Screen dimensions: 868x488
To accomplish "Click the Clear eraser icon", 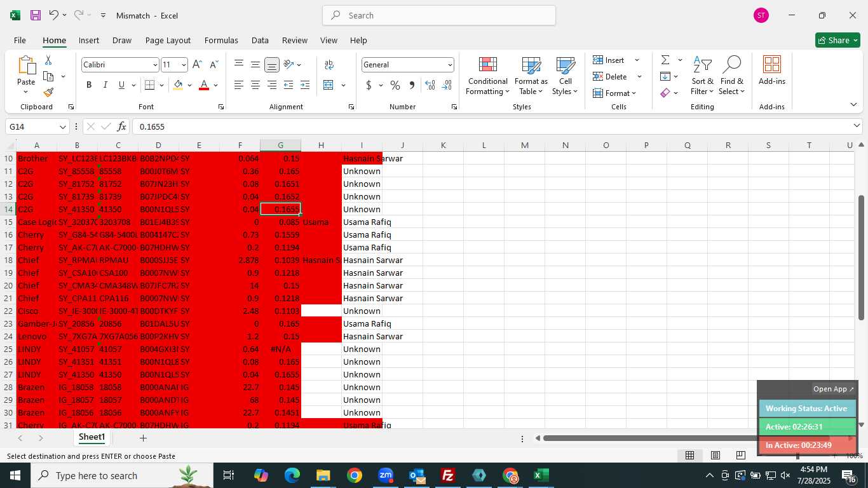I will (665, 93).
